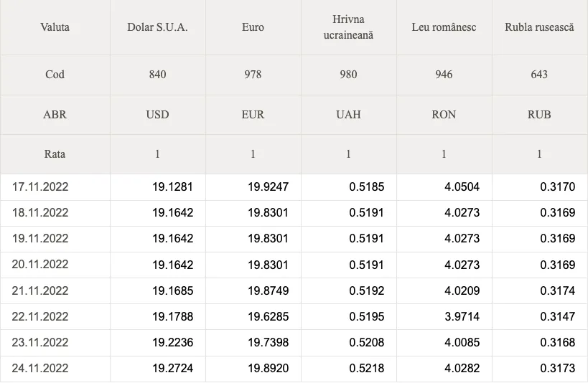Viewport: 588px width, 383px height.
Task: Select the Euro column header
Action: pyautogui.click(x=253, y=27)
